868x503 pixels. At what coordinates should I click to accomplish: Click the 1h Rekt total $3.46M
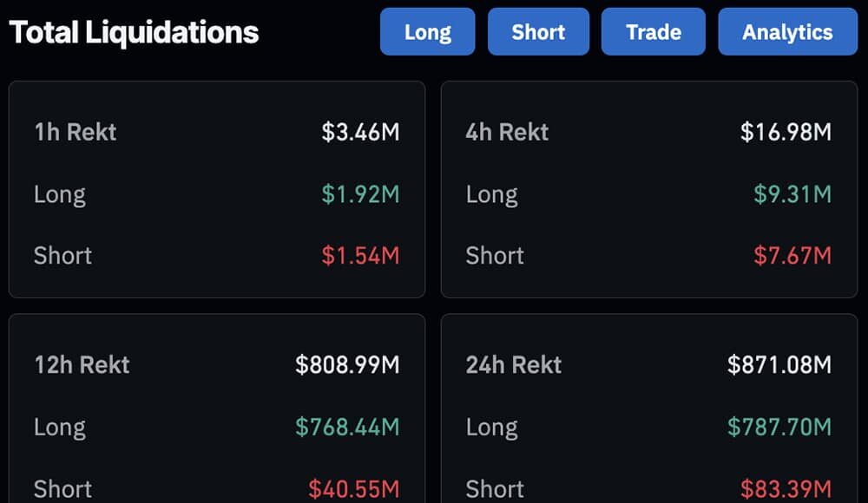tap(360, 132)
